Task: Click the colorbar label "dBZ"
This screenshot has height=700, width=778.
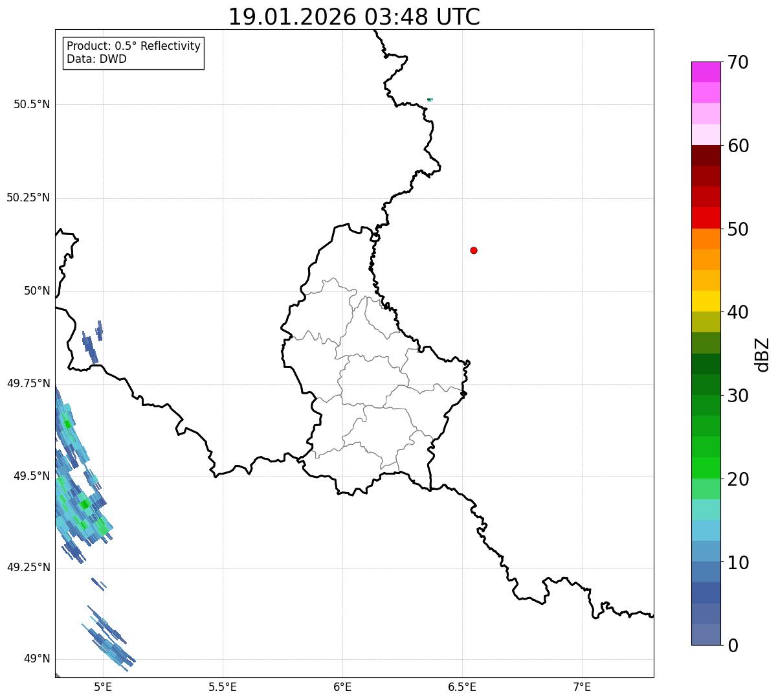Action: coord(762,354)
